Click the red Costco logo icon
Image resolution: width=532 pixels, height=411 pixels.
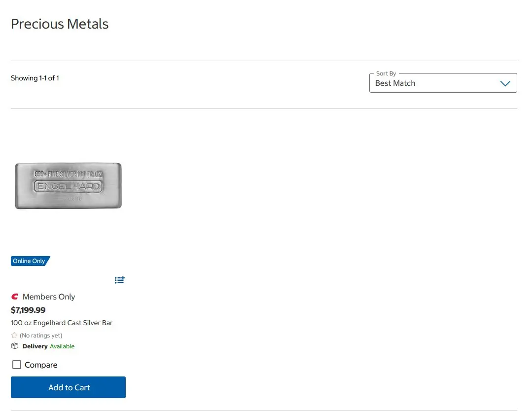15,297
